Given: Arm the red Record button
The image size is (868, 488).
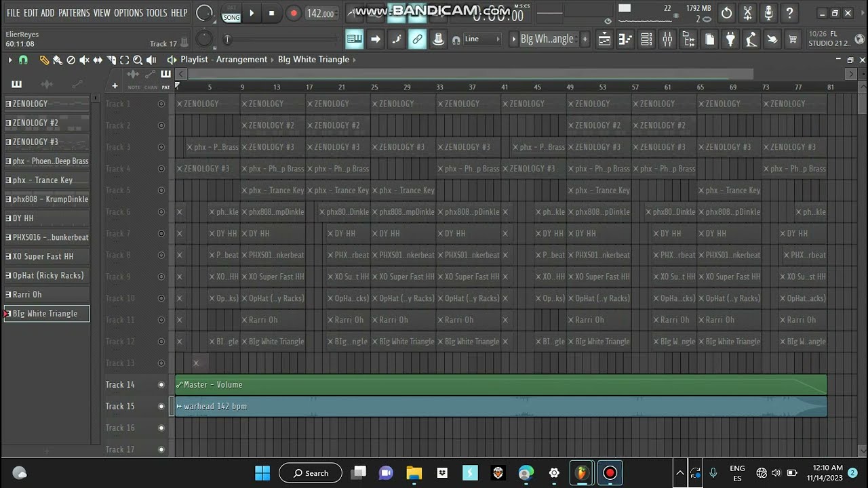Looking at the screenshot, I should pos(294,13).
